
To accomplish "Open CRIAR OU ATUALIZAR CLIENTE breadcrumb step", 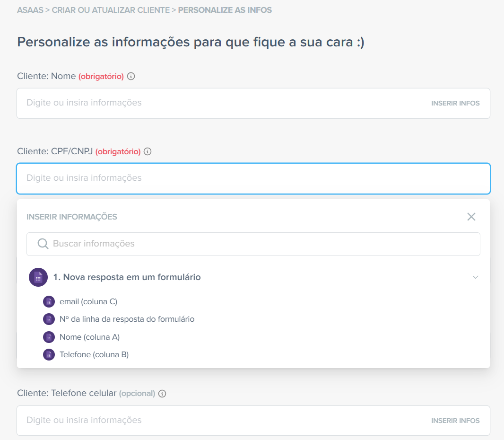I will tap(112, 9).
